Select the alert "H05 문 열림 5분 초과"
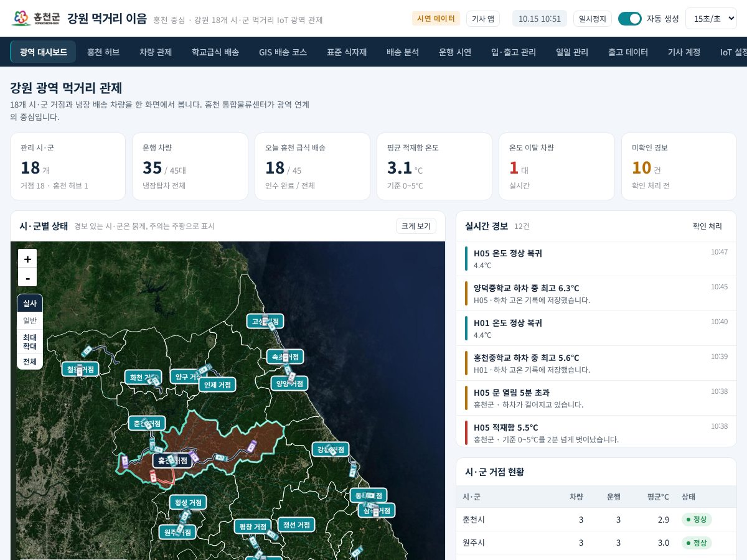The height and width of the screenshot is (560, 747). [596, 398]
